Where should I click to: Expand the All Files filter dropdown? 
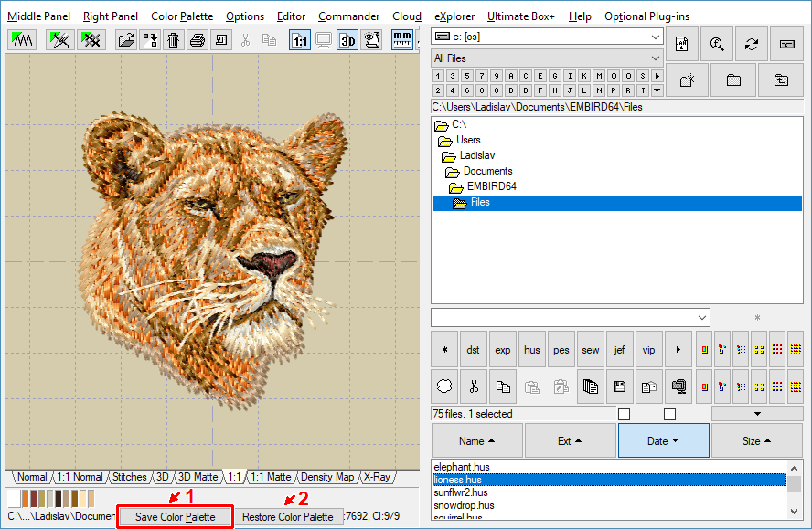[656, 58]
